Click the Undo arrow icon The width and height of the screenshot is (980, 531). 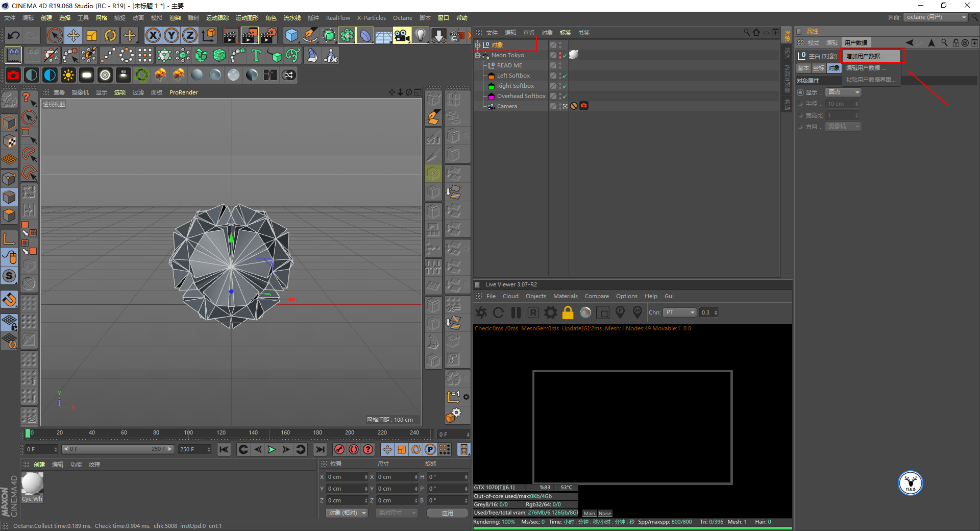coord(14,35)
